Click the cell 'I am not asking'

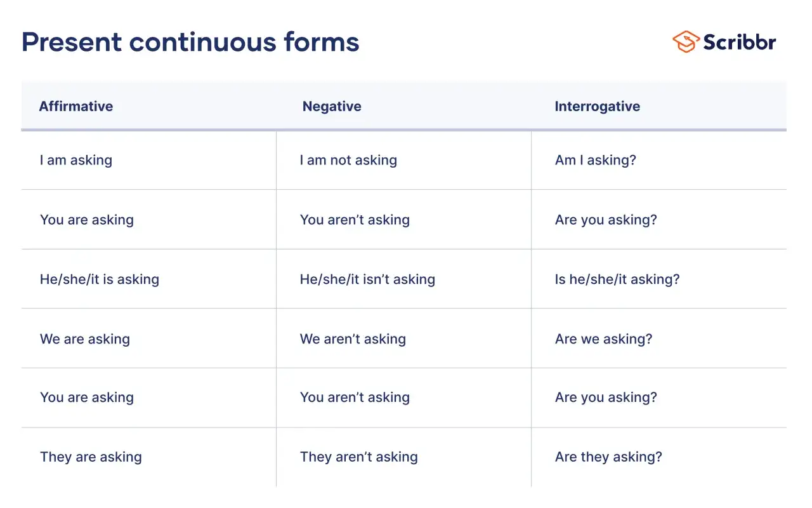point(348,160)
